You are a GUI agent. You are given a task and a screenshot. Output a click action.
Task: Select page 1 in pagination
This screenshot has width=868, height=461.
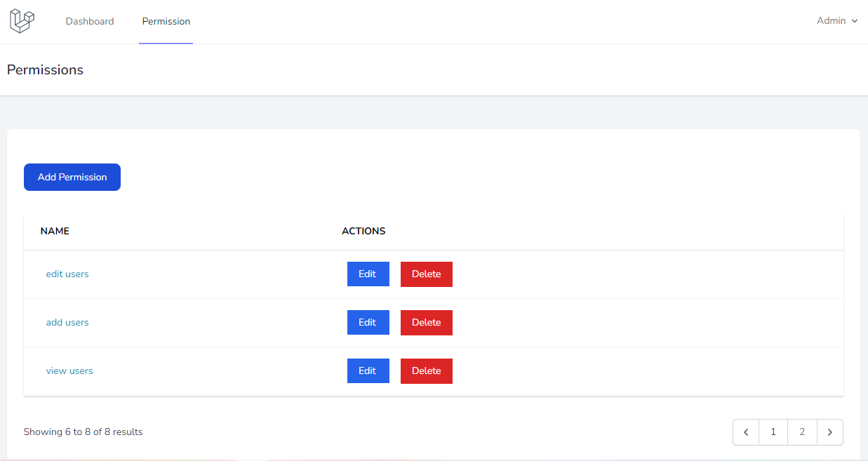tap(773, 432)
